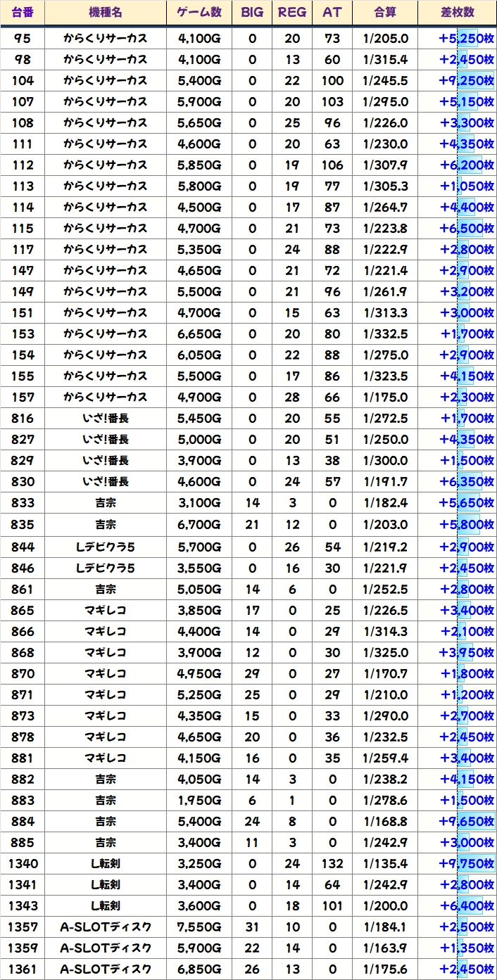This screenshot has width=497, height=980.
Task: Click 1/163.9 rate for machine 1359
Action: click(385, 948)
